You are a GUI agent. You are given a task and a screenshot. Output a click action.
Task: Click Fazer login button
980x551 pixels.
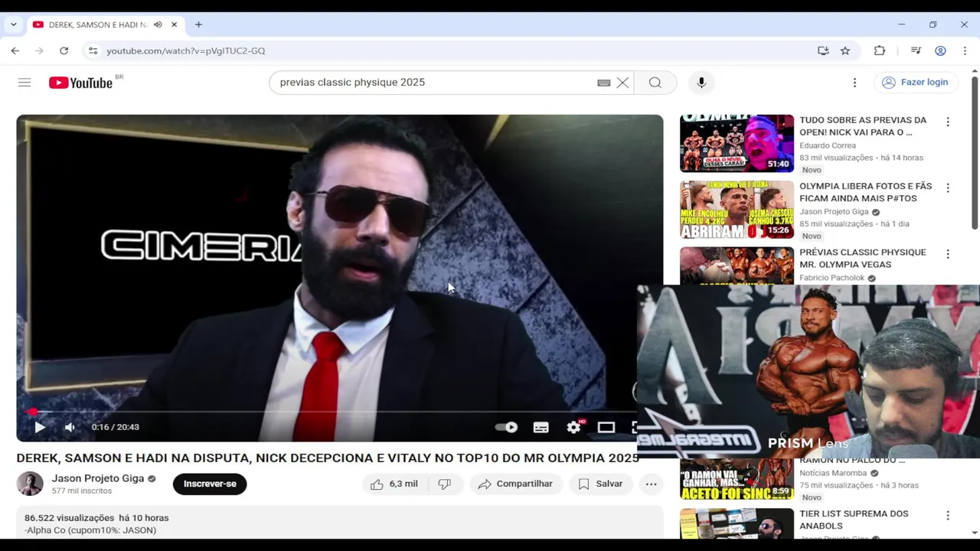(915, 83)
